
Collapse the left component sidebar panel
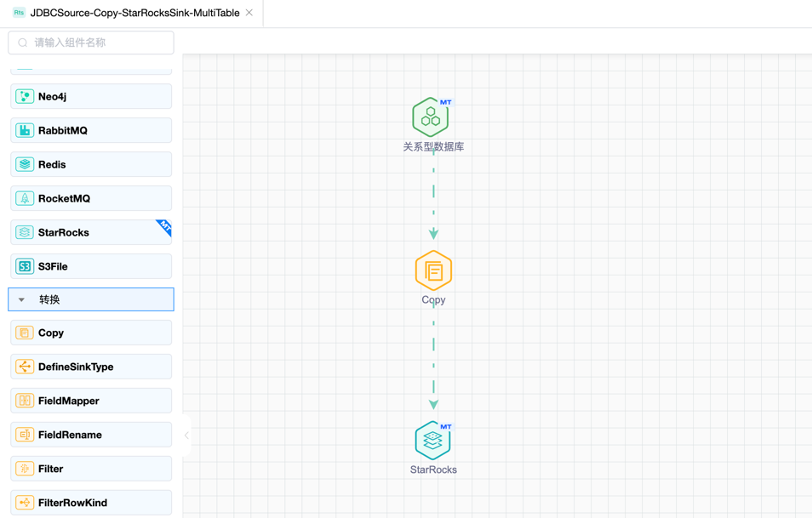[x=186, y=435]
